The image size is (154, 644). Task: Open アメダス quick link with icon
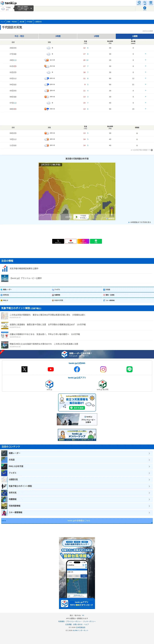(x=77, y=290)
